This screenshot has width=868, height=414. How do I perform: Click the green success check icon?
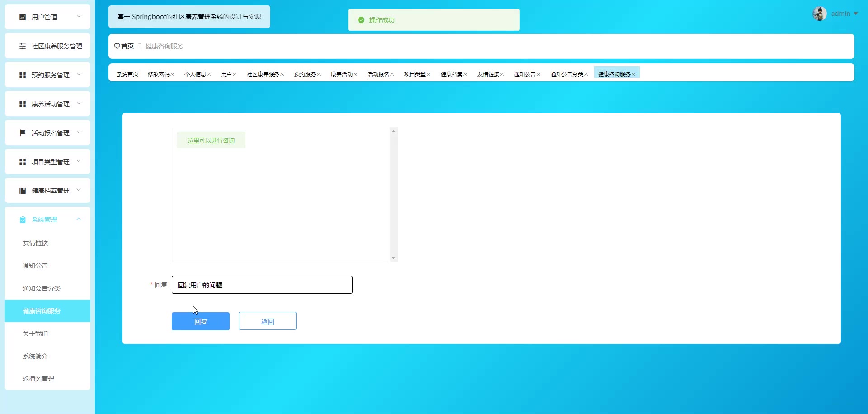tap(361, 20)
